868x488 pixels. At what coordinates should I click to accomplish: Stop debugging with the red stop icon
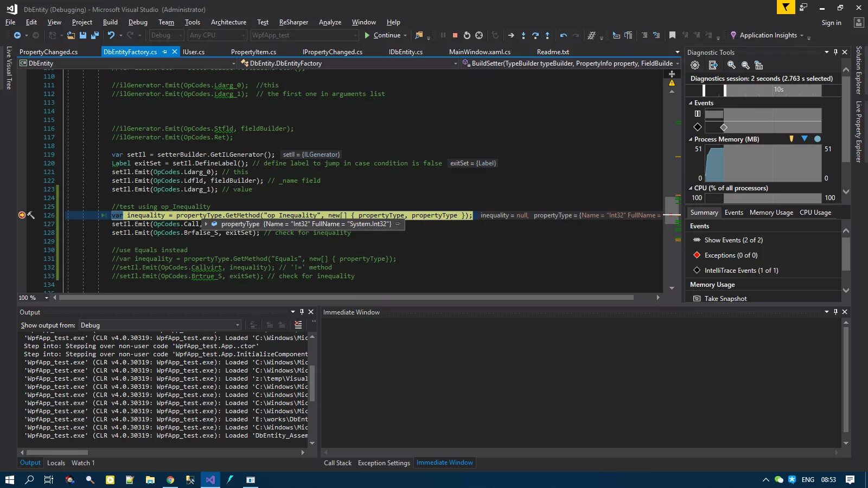click(455, 35)
